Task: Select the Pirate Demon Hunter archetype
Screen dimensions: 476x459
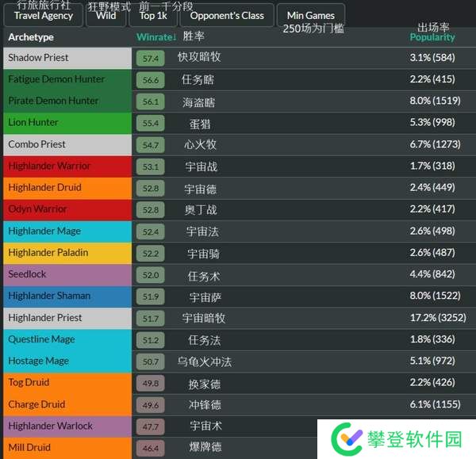Action: [67, 101]
